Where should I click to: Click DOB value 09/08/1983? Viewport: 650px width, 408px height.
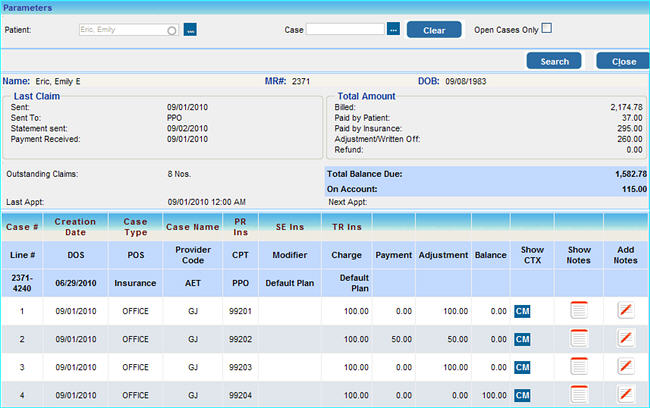tap(466, 81)
